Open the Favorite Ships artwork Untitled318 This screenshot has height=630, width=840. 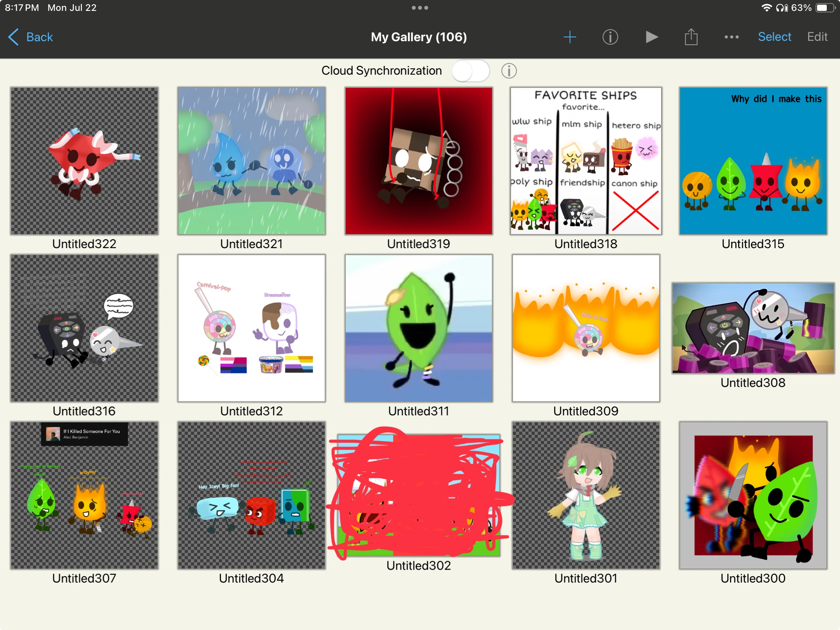(x=586, y=161)
